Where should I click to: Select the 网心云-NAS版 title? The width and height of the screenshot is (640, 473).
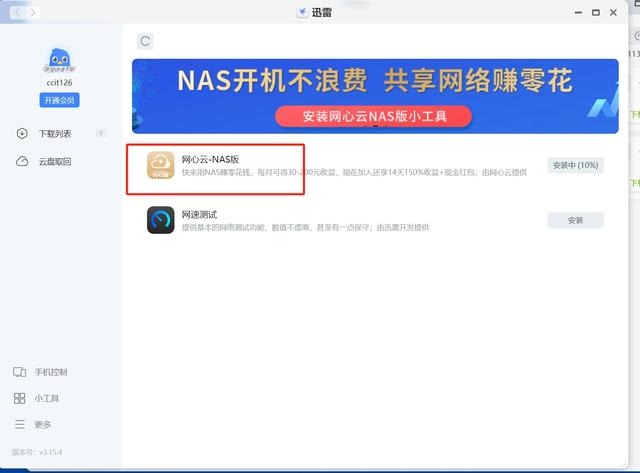pos(210,159)
